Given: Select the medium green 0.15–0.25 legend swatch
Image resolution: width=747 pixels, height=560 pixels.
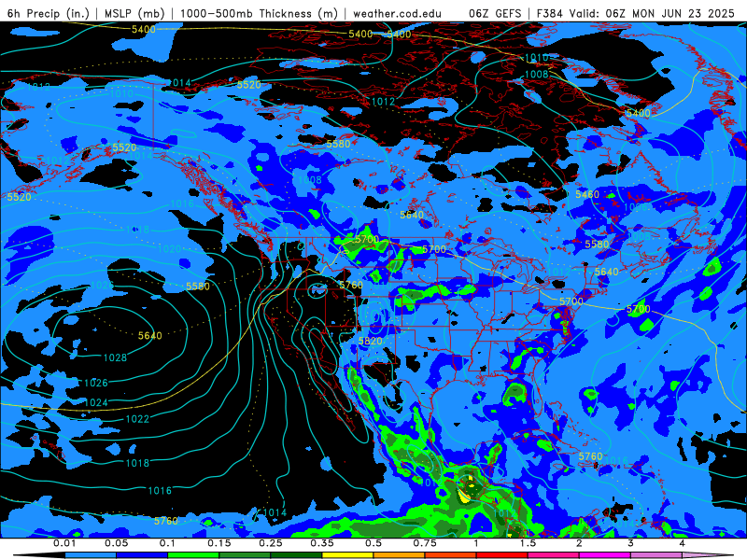Looking at the screenshot, I should tap(245, 555).
